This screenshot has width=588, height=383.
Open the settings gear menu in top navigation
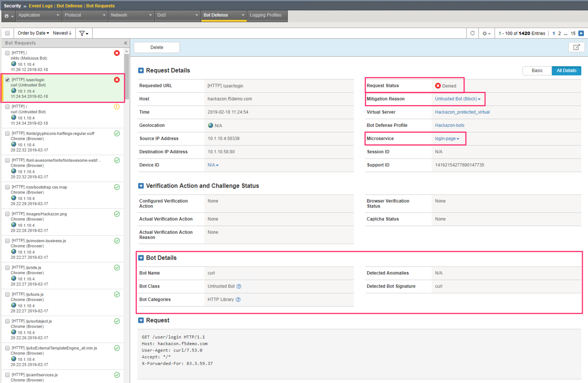click(8, 16)
